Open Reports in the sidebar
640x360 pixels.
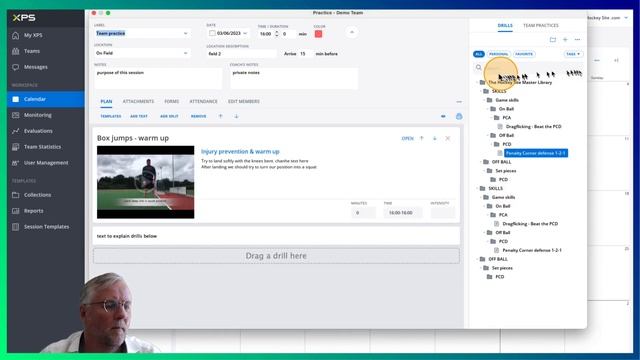point(33,211)
